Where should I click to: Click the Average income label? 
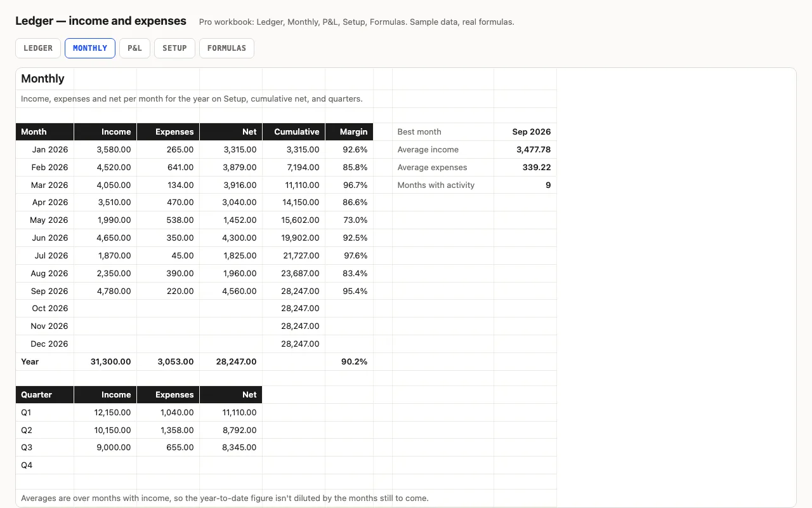point(443,149)
